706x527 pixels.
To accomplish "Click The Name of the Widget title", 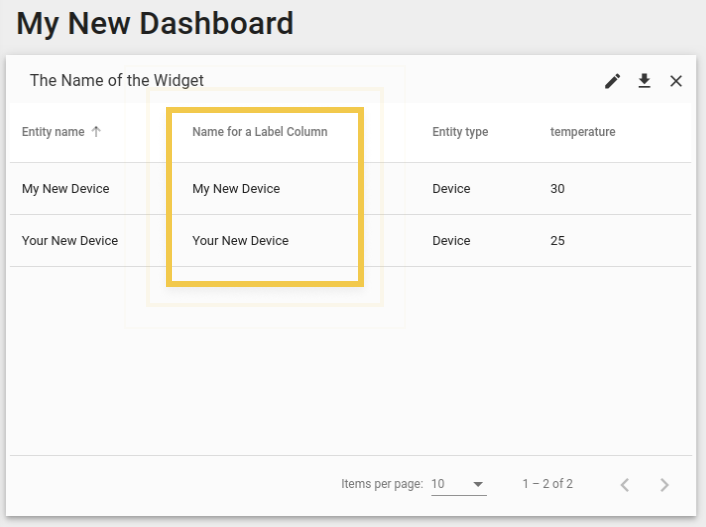I will click(x=117, y=80).
